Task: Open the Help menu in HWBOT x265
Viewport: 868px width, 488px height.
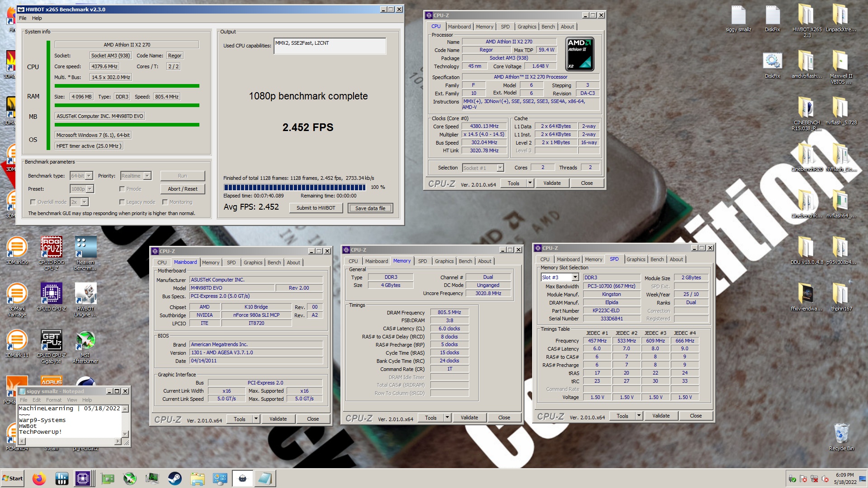Action: pos(37,18)
